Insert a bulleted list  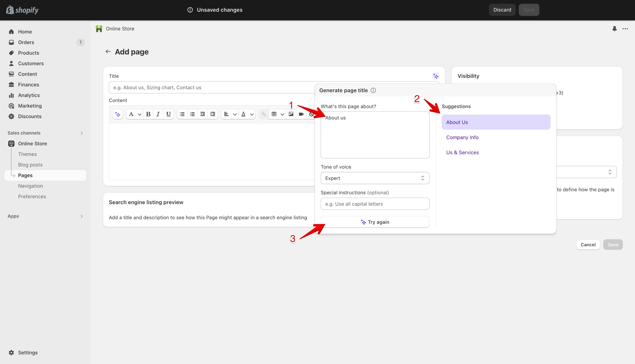click(x=182, y=114)
